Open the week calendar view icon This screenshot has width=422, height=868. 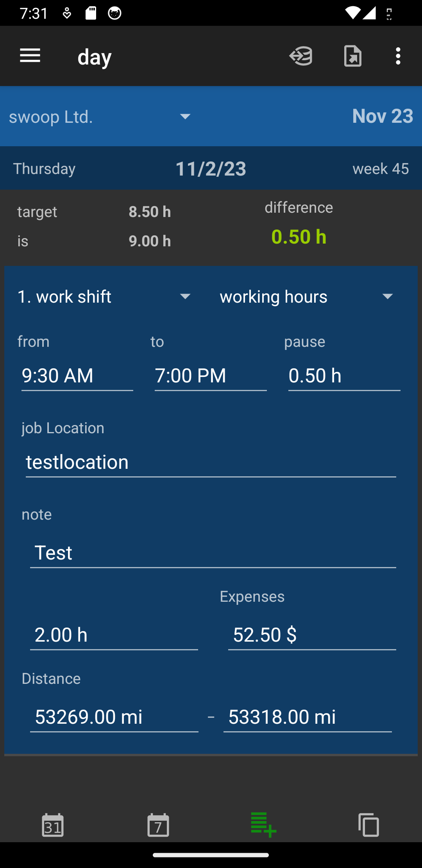158,825
